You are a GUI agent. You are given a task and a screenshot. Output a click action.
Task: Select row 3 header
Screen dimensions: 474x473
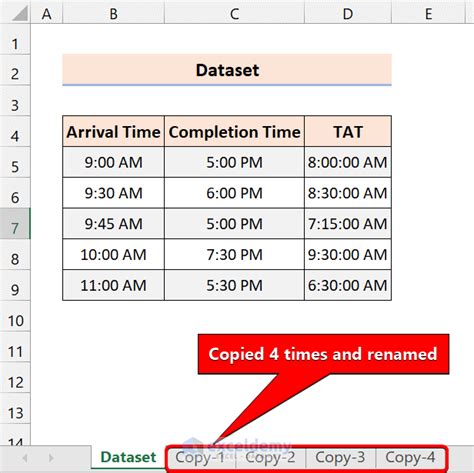tap(15, 101)
